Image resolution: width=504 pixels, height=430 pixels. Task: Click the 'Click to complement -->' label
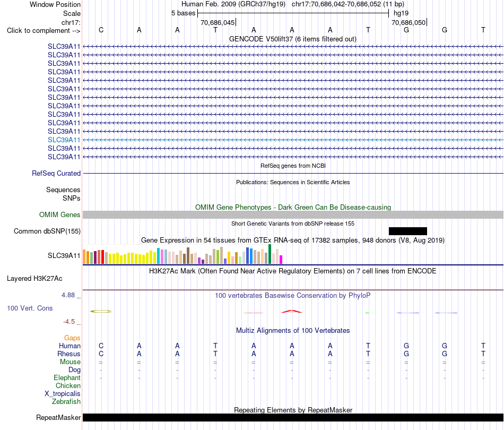pyautogui.click(x=44, y=31)
